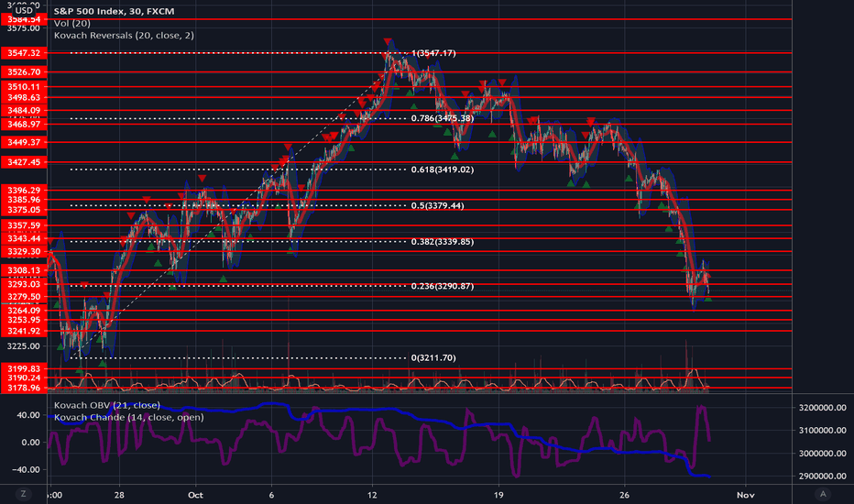
Task: Click the 'Oct' label on time axis
Action: pyautogui.click(x=195, y=495)
